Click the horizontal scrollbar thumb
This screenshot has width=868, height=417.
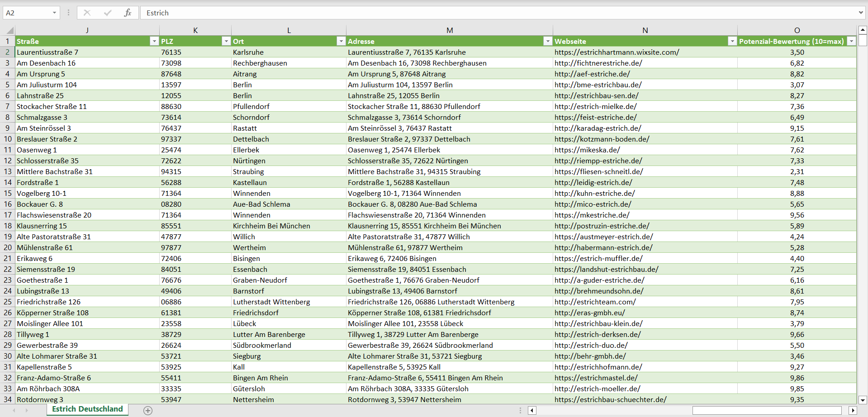(x=767, y=410)
